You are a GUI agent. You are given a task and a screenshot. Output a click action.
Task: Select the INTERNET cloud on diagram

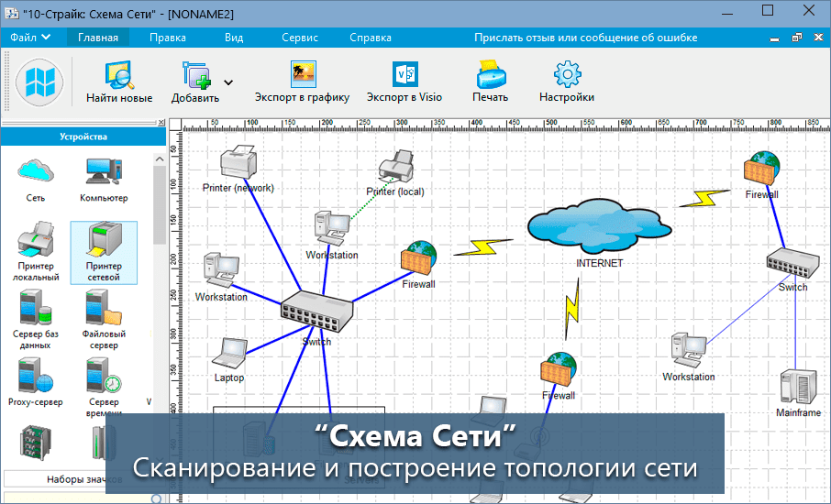(598, 225)
